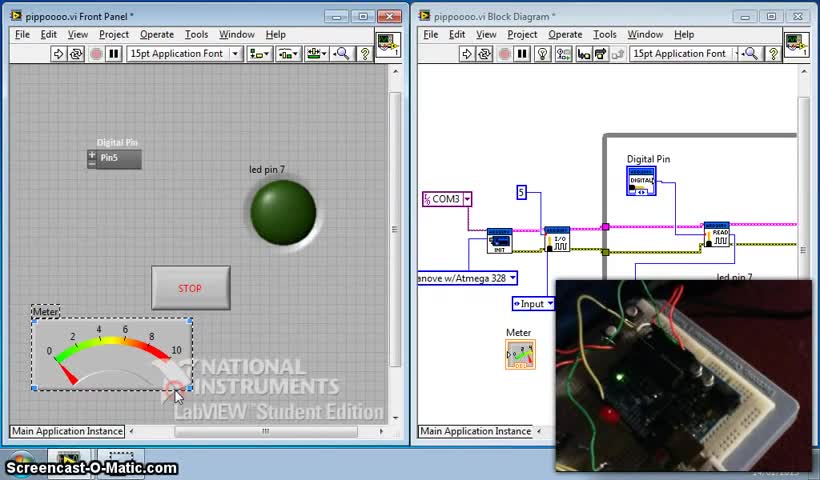The height and width of the screenshot is (480, 820).
Task: Click the Front Panel vertical scrollbar
Action: pos(395,229)
